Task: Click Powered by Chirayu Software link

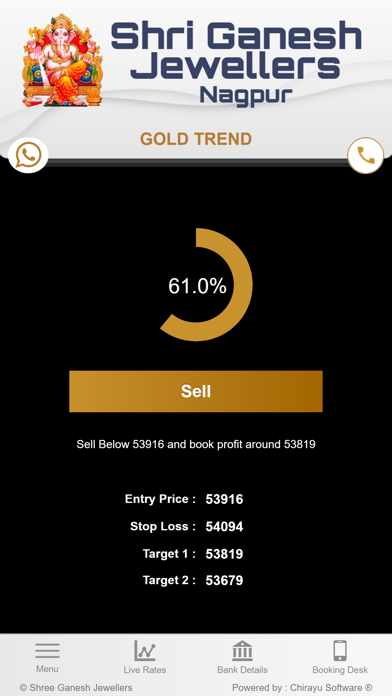Action: click(x=302, y=688)
